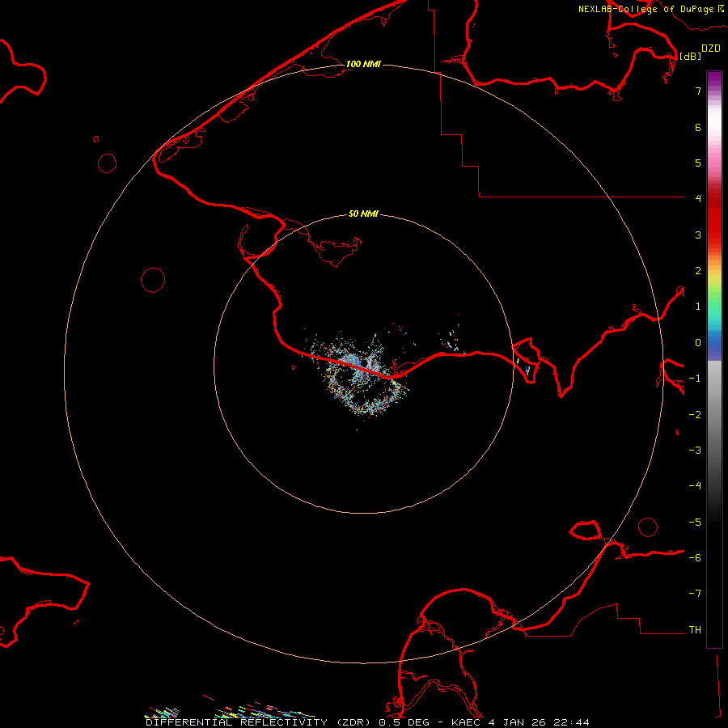Click the purple top of the color bar
The height and width of the screenshot is (728, 728).
(714, 78)
